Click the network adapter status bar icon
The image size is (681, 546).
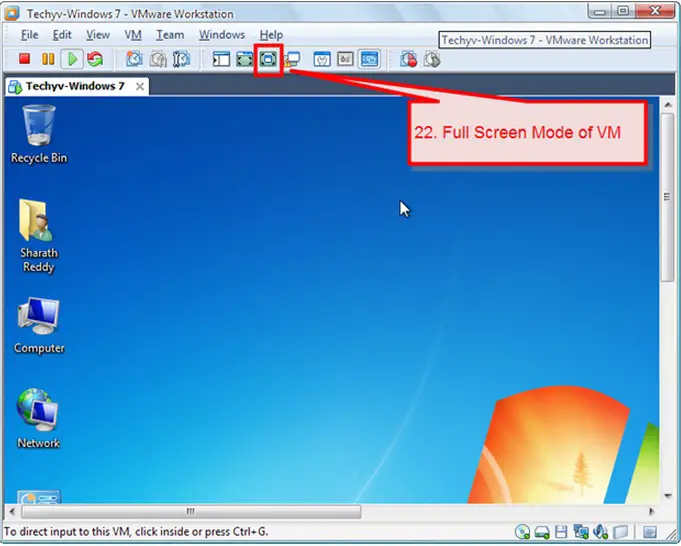[581, 532]
